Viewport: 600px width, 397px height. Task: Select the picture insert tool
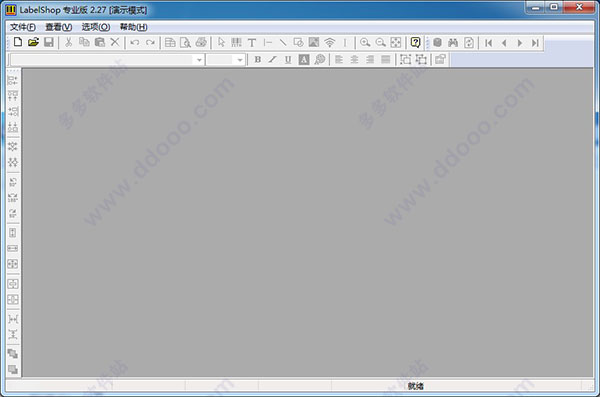[x=314, y=42]
